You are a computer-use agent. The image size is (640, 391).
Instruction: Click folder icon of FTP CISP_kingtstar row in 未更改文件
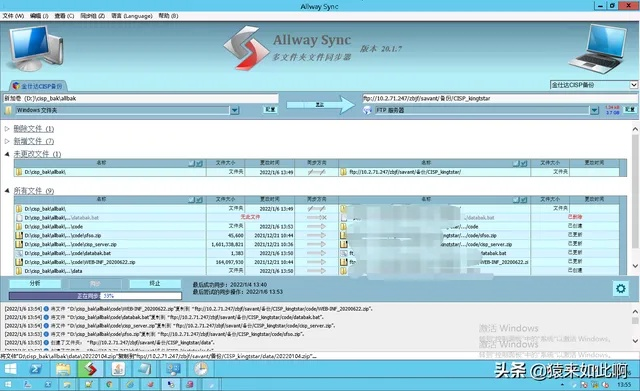(x=344, y=172)
